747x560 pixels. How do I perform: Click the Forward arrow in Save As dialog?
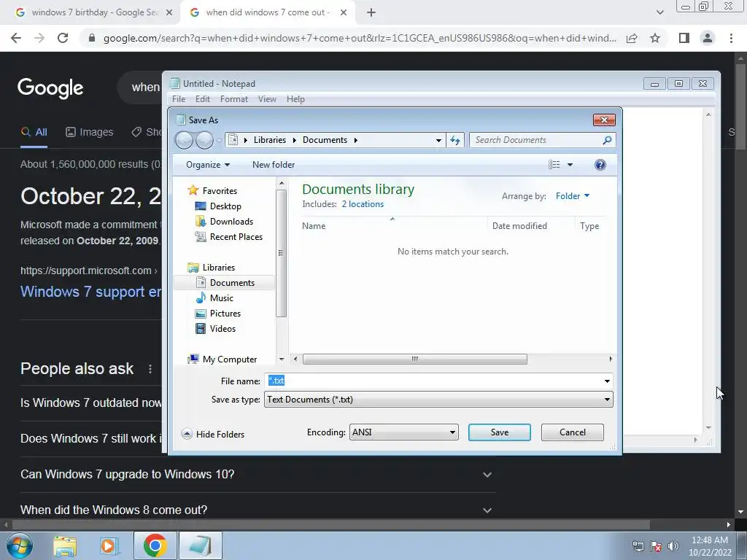click(x=204, y=140)
